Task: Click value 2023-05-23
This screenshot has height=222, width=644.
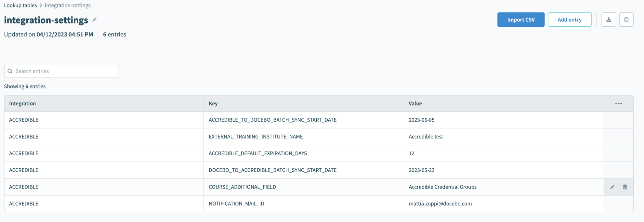Action: [x=421, y=170]
